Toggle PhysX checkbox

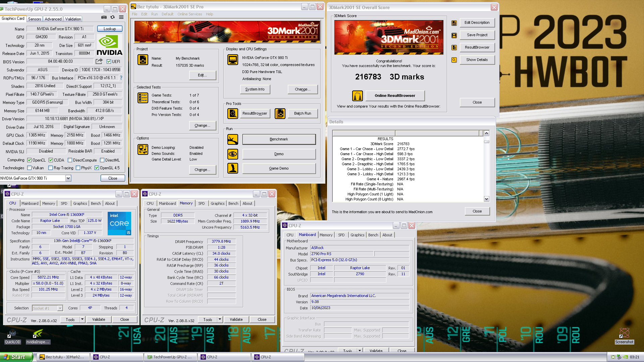pos(78,168)
